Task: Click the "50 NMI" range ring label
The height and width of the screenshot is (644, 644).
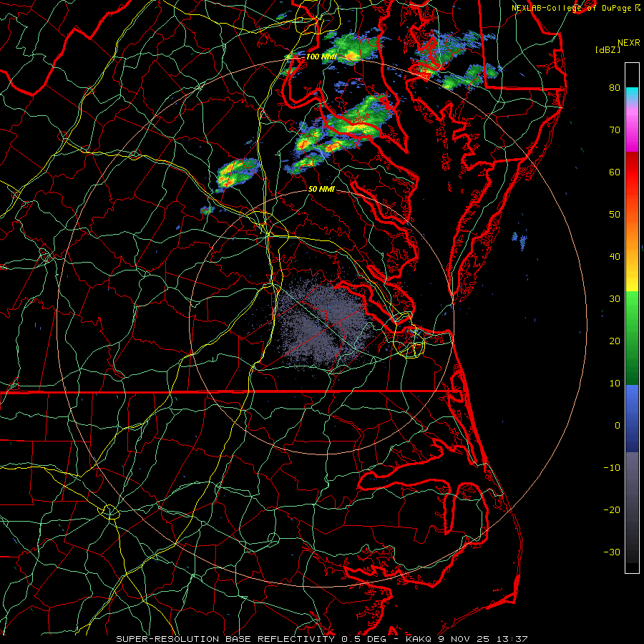Action: (321, 189)
